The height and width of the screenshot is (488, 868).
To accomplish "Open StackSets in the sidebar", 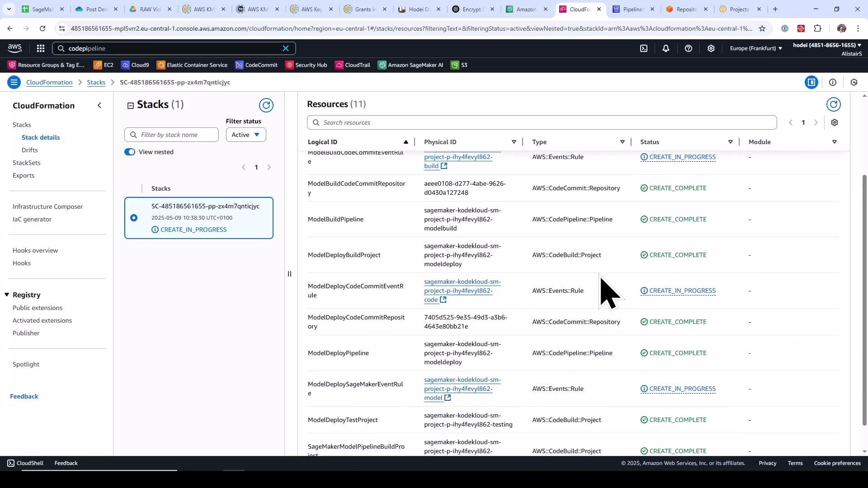I will [x=27, y=163].
